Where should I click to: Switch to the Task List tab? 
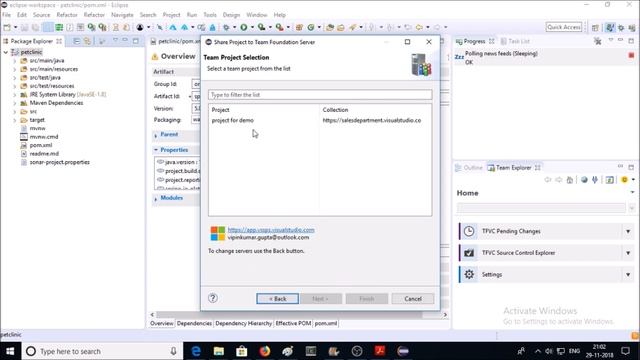515,41
